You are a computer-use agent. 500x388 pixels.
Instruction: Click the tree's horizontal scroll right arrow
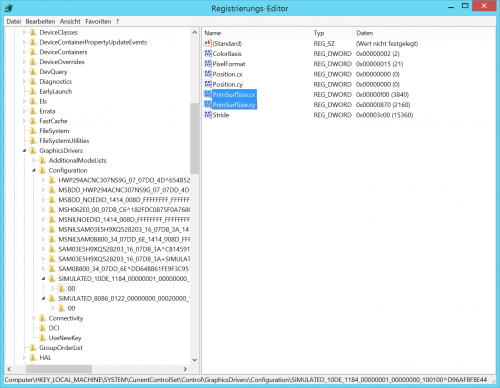185,369
